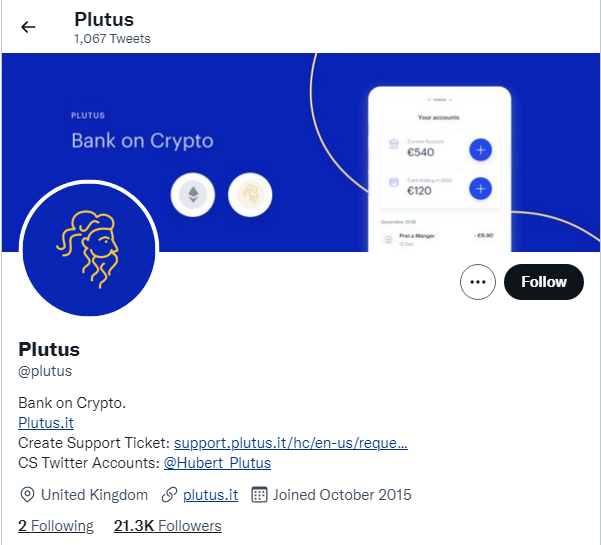Click the Ethereum coin icon in banner
Viewport: 601px width, 545px height.
tap(193, 195)
